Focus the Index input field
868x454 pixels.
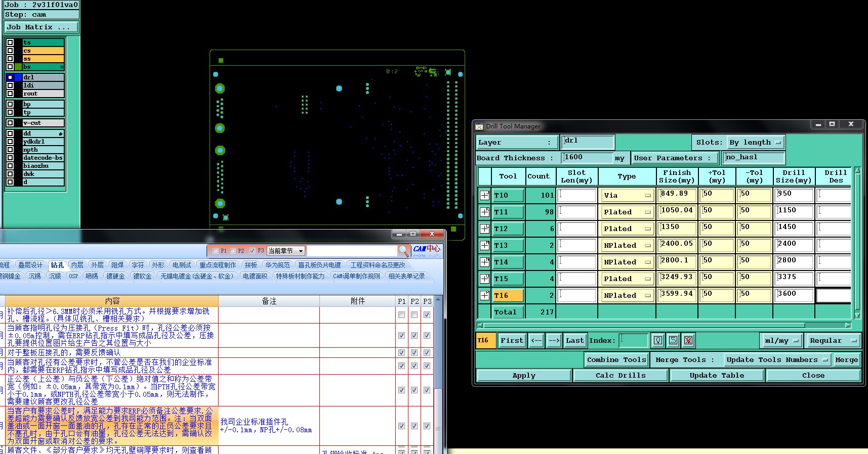(x=634, y=340)
